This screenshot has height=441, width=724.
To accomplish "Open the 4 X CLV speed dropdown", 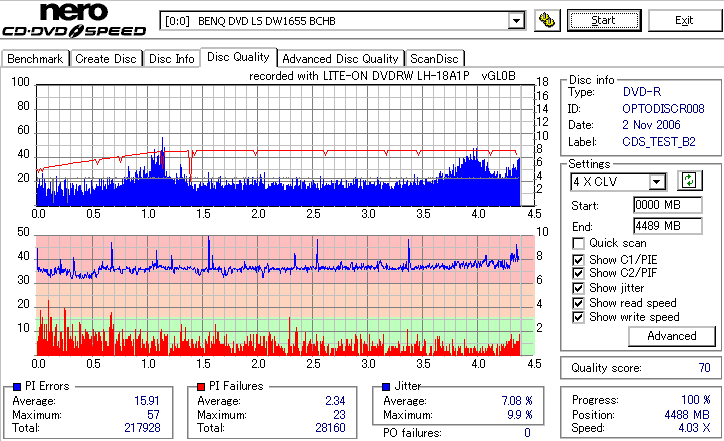I will click(x=656, y=182).
